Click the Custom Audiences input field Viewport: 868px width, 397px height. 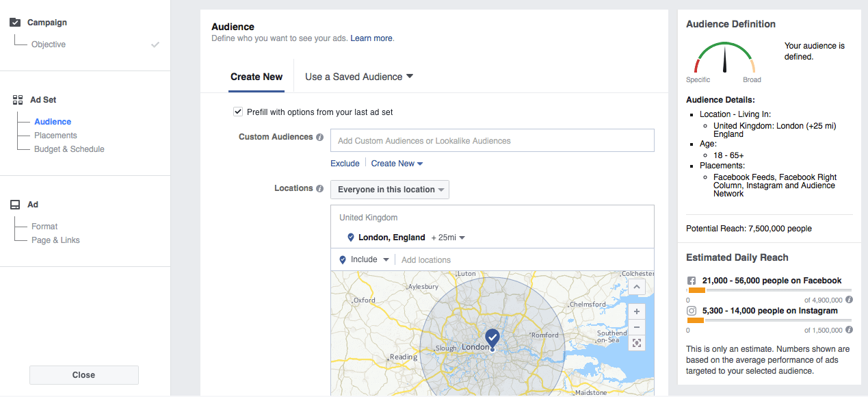coord(492,141)
